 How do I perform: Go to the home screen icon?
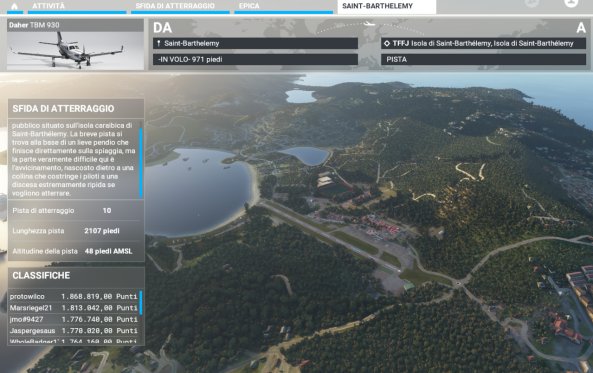pos(14,6)
